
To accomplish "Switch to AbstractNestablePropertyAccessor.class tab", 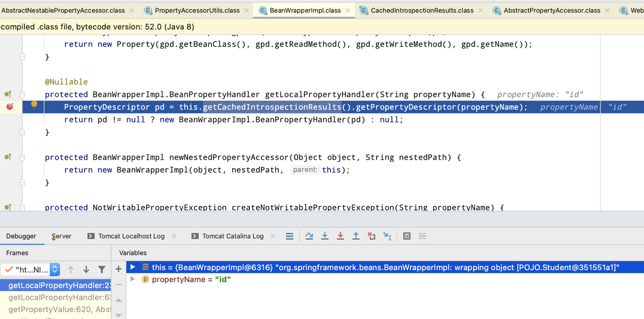I will 63,10.
